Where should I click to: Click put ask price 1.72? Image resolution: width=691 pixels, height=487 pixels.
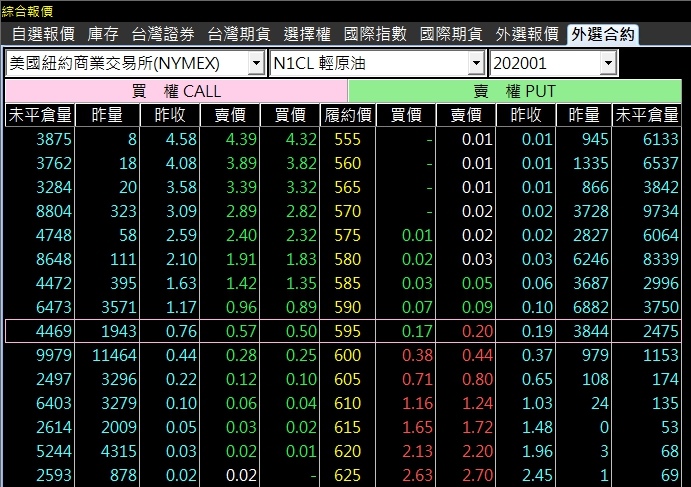coord(477,427)
